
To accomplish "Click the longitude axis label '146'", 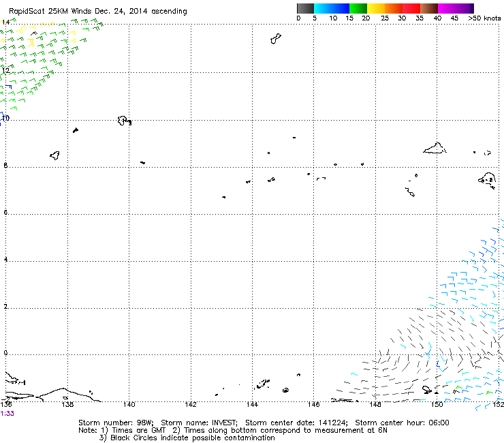I will tap(314, 405).
